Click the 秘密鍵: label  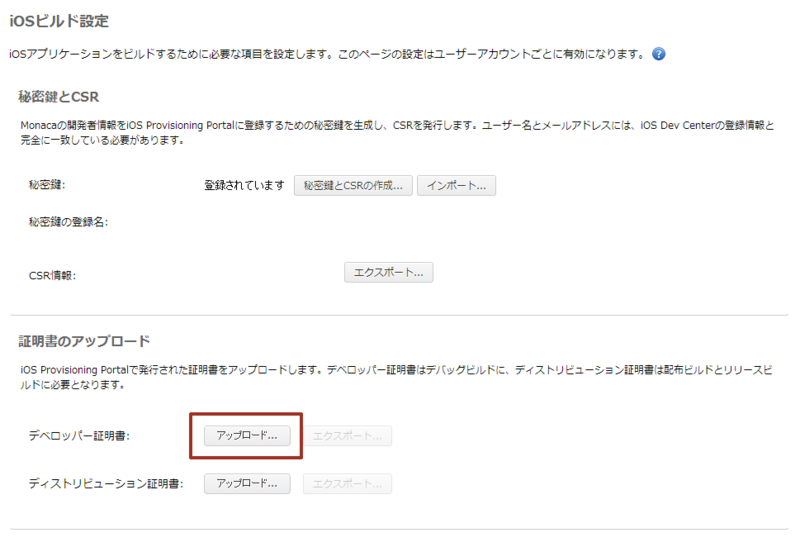[47, 185]
